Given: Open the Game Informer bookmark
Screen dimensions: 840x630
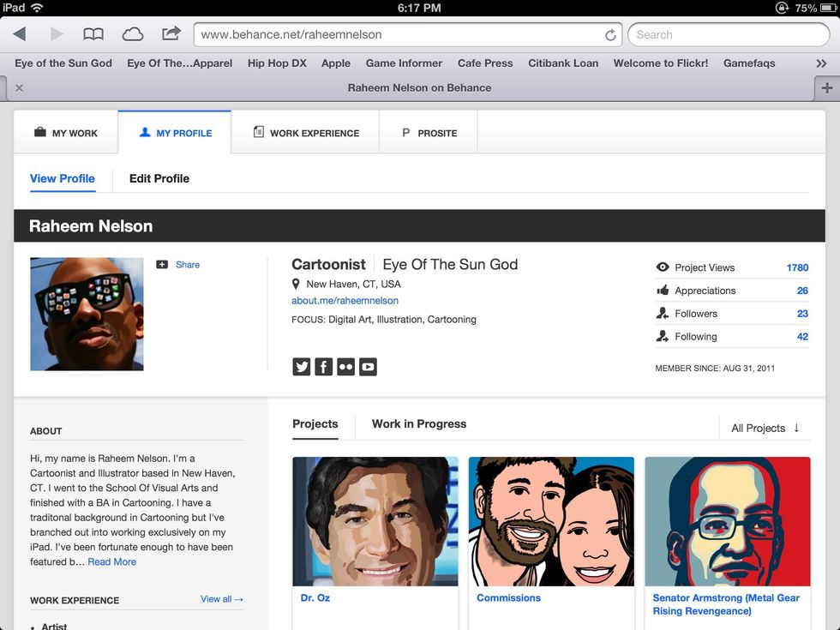Looking at the screenshot, I should pyautogui.click(x=404, y=63).
